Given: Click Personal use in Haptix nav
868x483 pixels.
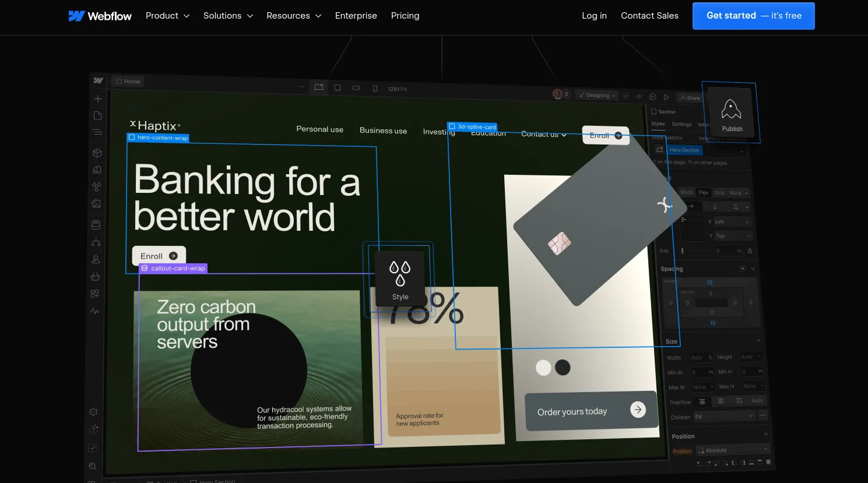Looking at the screenshot, I should (319, 129).
